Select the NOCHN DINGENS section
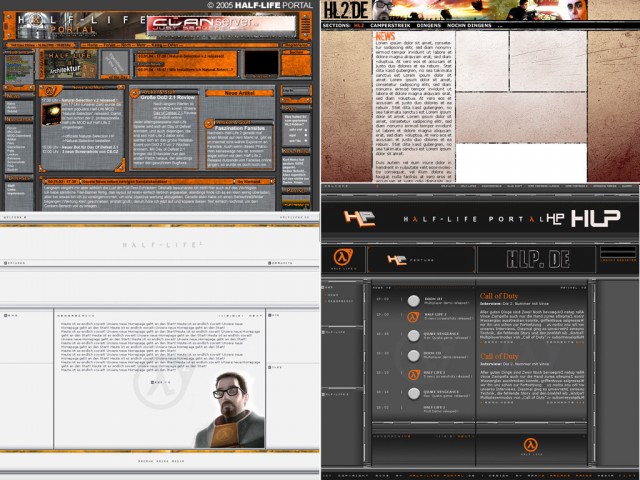The image size is (640, 480). tap(469, 25)
